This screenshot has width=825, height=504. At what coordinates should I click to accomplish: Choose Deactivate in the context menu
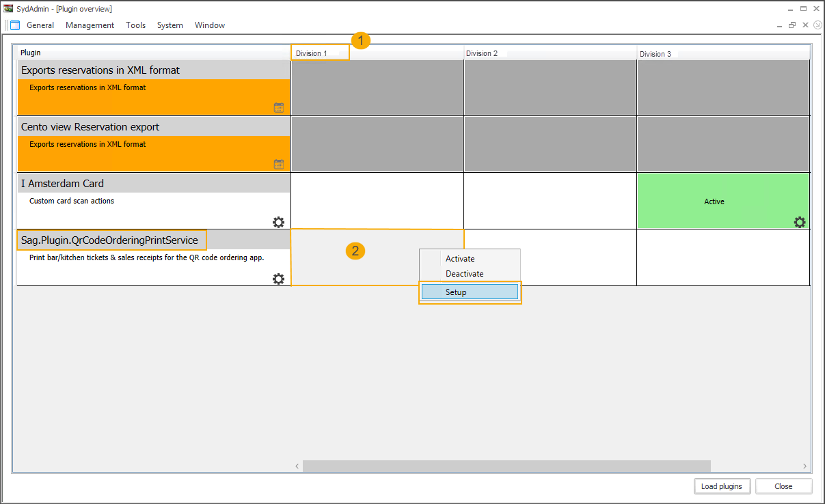(464, 274)
